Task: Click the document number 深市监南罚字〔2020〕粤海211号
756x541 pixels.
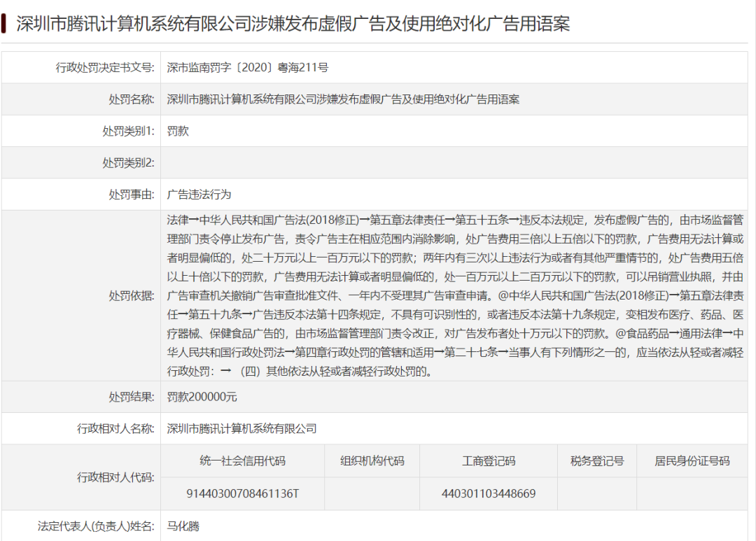Action: click(247, 67)
